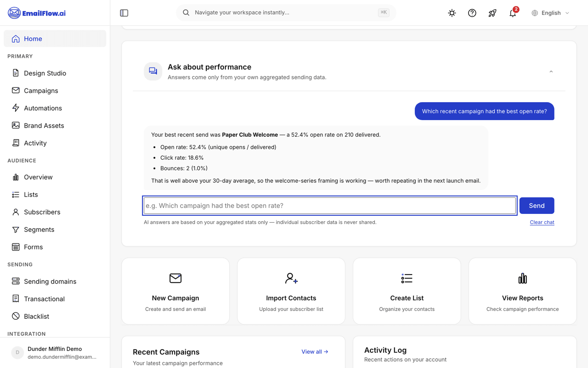Click the Dunder Mifflin Demo account
Viewport: 588px width, 368px height.
click(55, 353)
